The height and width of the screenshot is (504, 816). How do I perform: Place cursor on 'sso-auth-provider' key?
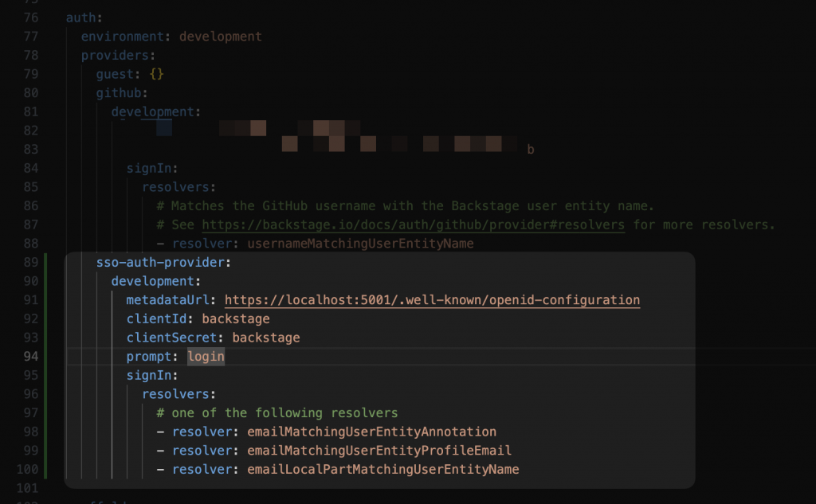pos(161,262)
